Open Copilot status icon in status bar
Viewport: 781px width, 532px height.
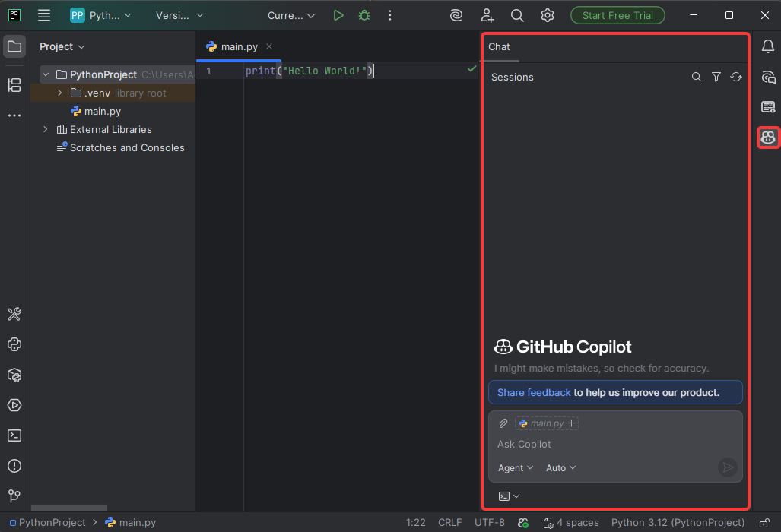pyautogui.click(x=523, y=523)
